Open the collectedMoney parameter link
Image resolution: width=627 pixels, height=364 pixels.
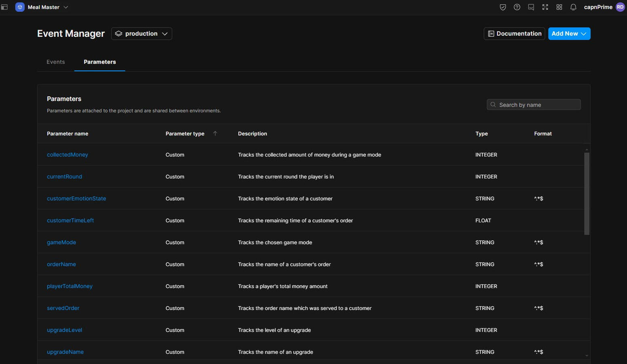point(68,155)
